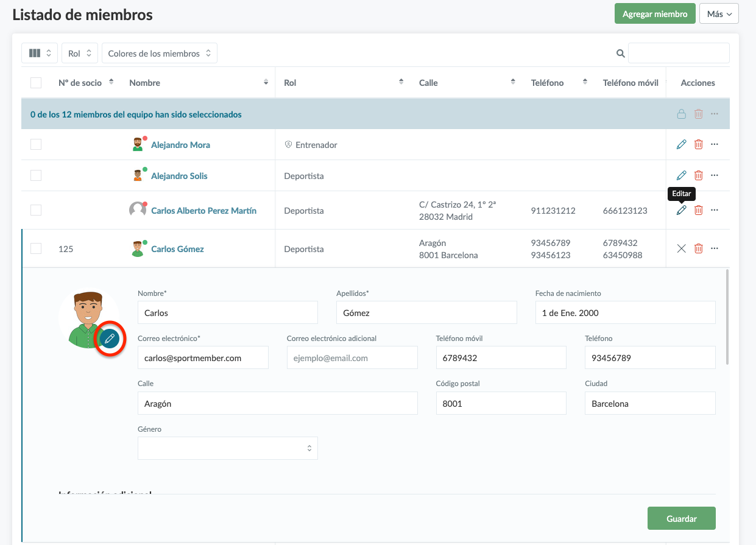This screenshot has width=756, height=545.
Task: Delete Carlos Gómez with the trash icon
Action: click(x=698, y=248)
